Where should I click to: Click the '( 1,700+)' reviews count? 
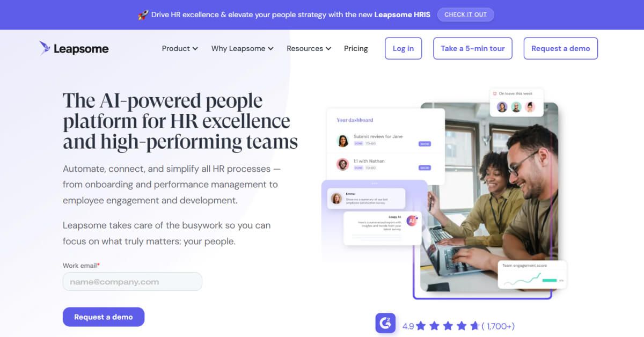tap(498, 326)
